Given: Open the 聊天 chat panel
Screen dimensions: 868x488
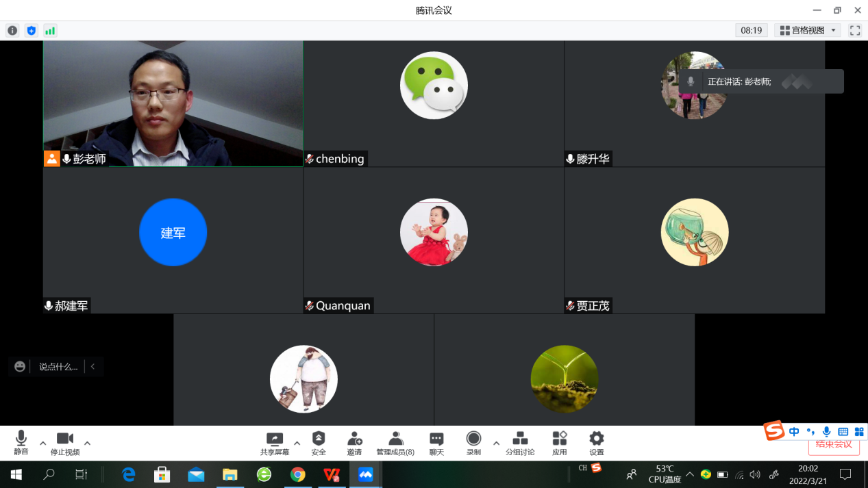Looking at the screenshot, I should point(436,444).
